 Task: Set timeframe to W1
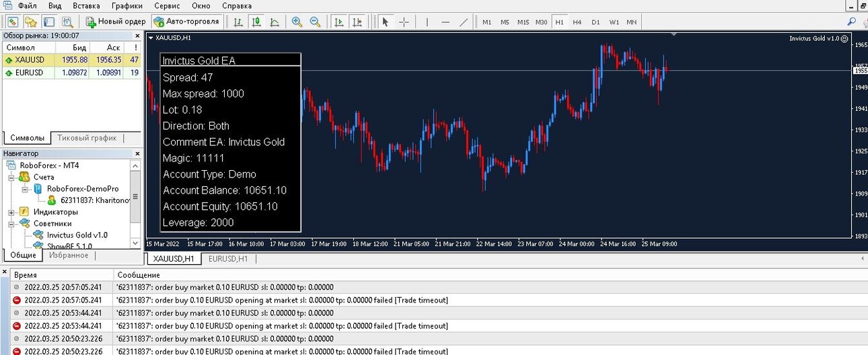(x=614, y=22)
